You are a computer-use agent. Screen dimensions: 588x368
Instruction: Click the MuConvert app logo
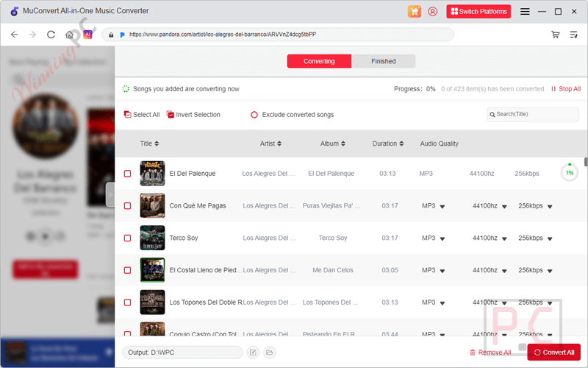point(14,11)
